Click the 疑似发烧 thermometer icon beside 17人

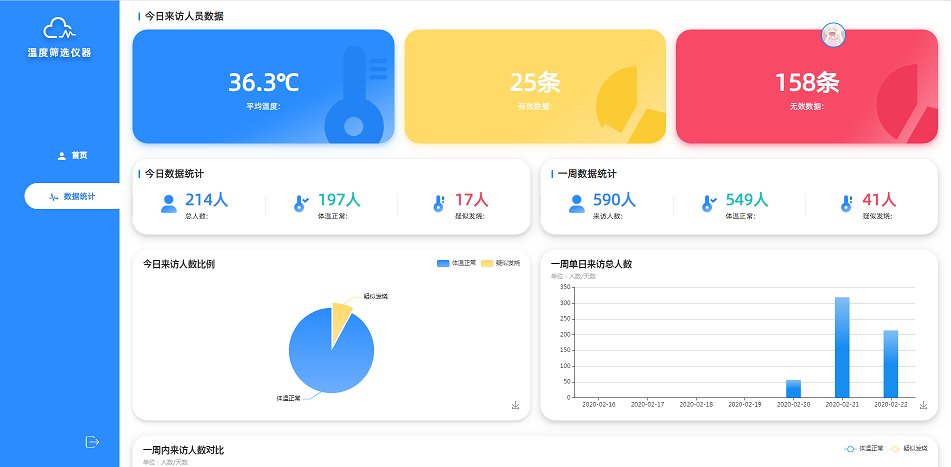(438, 204)
